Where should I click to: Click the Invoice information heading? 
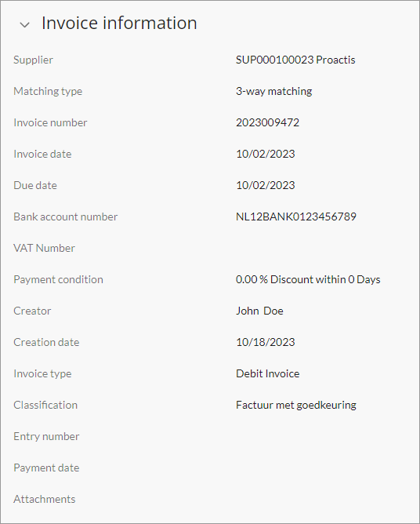tap(119, 23)
